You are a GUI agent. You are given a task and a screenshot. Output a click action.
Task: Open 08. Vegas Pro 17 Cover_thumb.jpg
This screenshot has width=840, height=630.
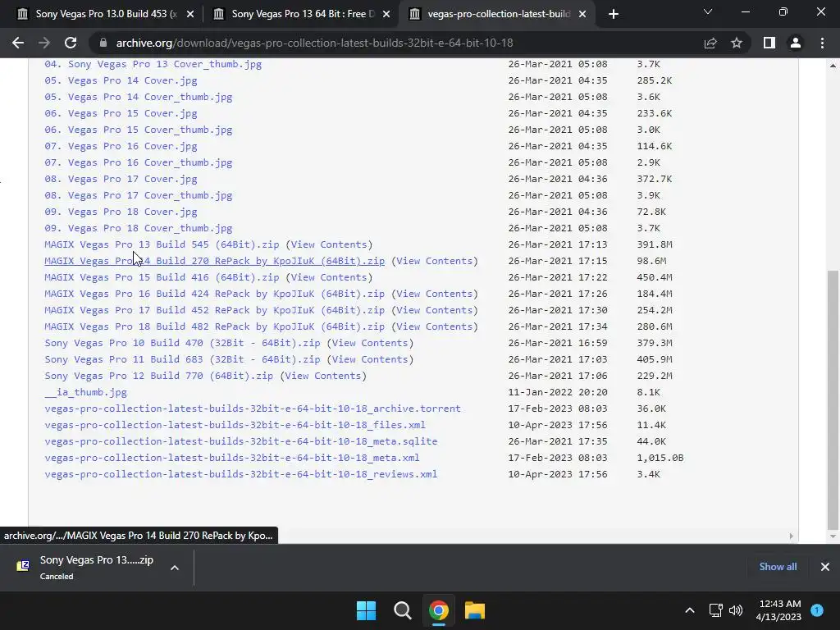pyautogui.click(x=138, y=195)
